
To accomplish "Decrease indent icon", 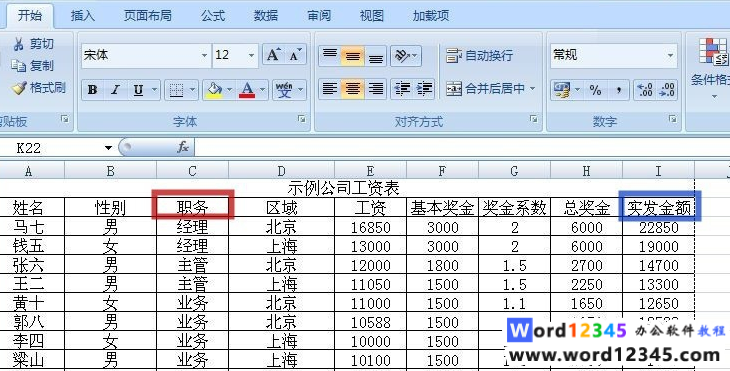I will 402,88.
